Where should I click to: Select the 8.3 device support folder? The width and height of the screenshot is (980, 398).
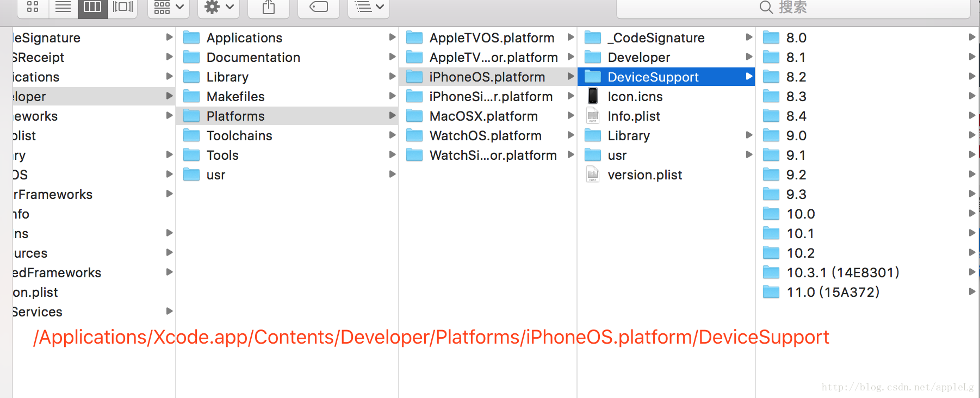[x=867, y=96]
